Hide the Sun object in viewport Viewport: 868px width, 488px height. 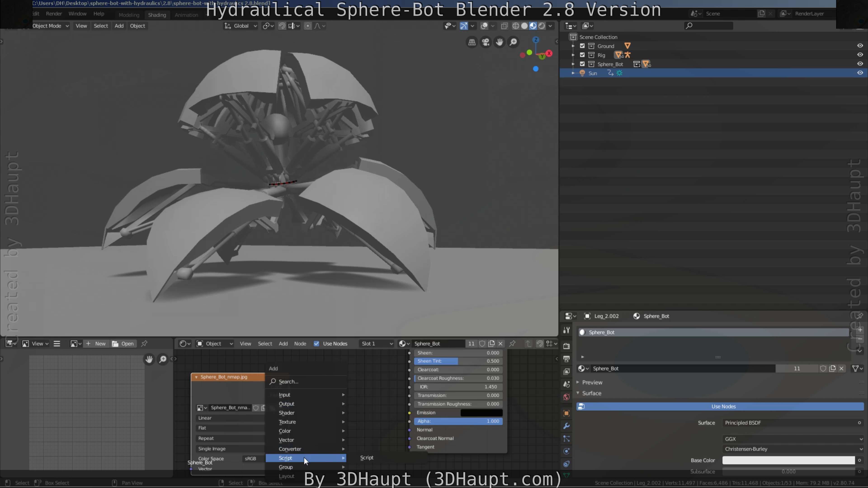click(x=860, y=73)
